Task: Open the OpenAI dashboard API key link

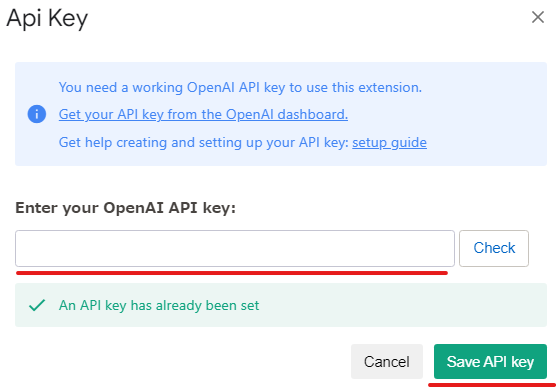Action: pyautogui.click(x=203, y=114)
